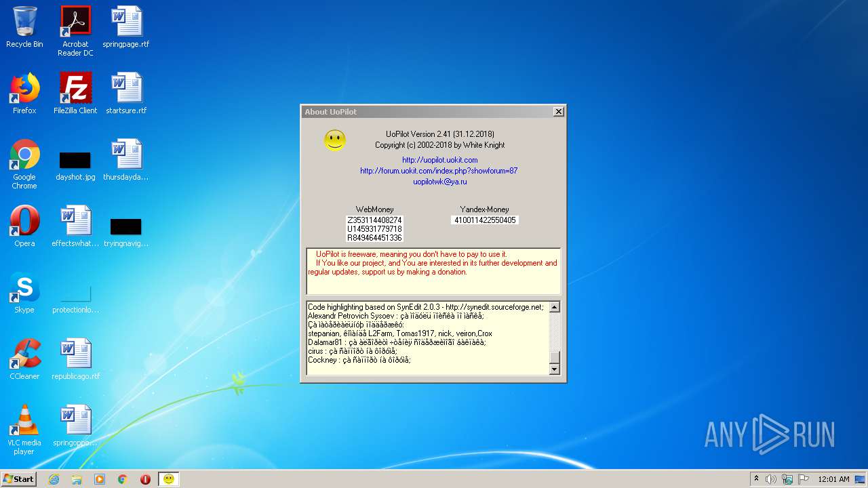Select the Firefox desktop shortcut

point(24,94)
